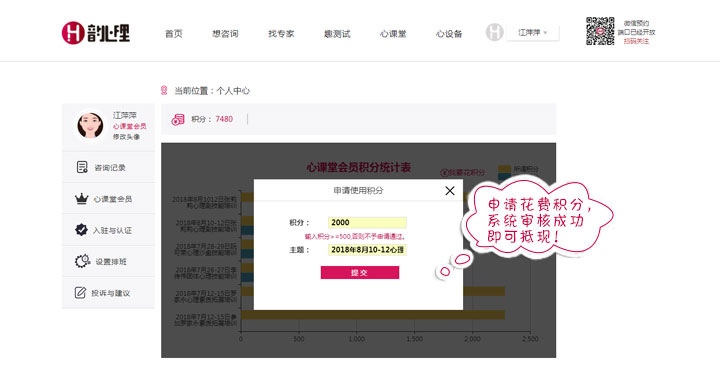Click the user avatar thumbnail in sidebar
Screen dimensions: 720x370
click(90, 125)
